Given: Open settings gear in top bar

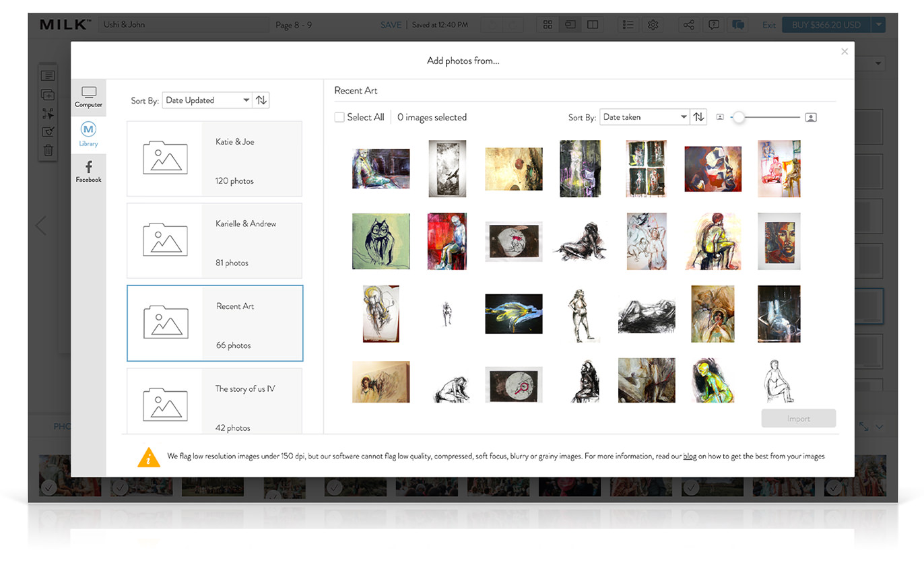Looking at the screenshot, I should (x=653, y=25).
